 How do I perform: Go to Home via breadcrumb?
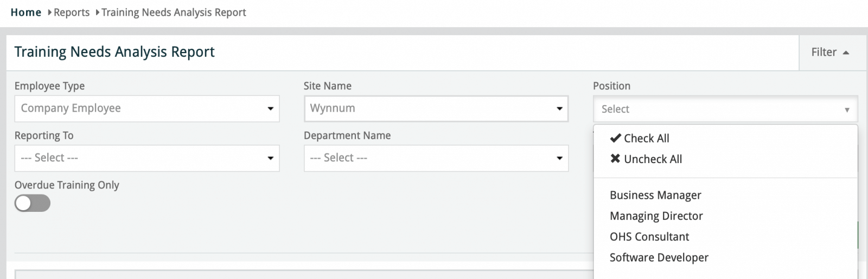point(25,12)
